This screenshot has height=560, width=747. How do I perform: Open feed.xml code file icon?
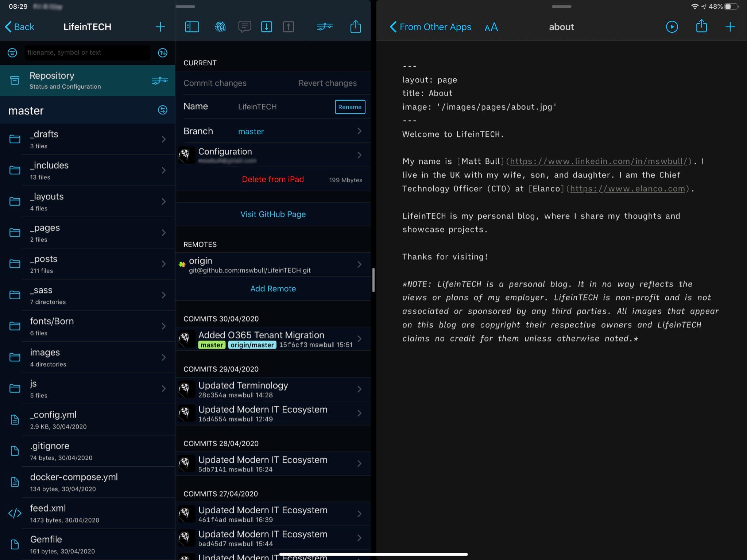click(15, 513)
